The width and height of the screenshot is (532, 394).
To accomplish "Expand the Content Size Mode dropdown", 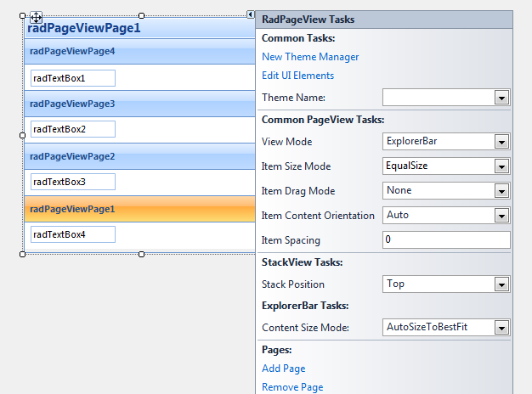I will coord(501,328).
